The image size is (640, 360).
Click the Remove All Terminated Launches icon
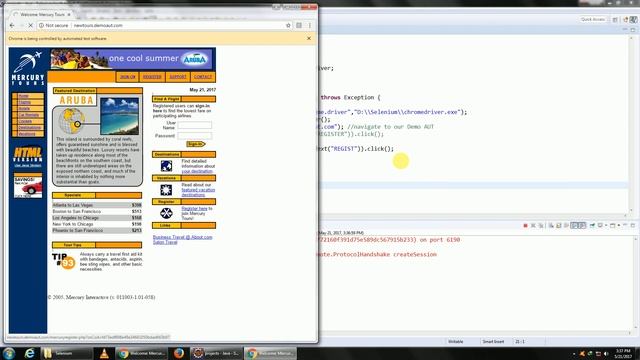click(541, 226)
